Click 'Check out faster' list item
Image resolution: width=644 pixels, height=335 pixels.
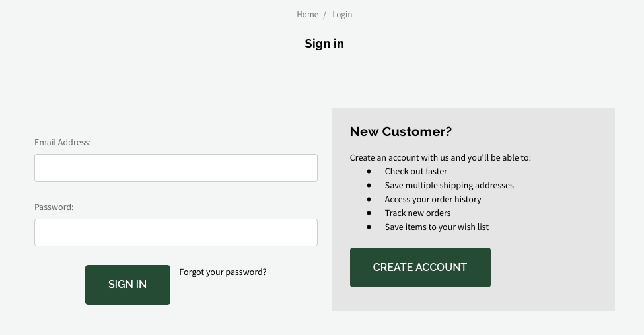coord(415,171)
